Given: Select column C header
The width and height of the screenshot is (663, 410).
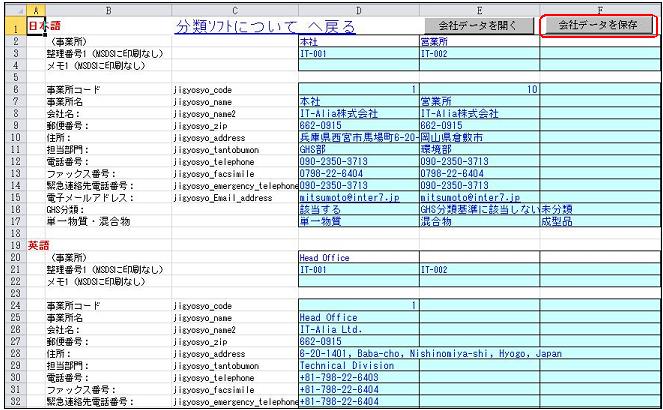Looking at the screenshot, I should [x=235, y=11].
